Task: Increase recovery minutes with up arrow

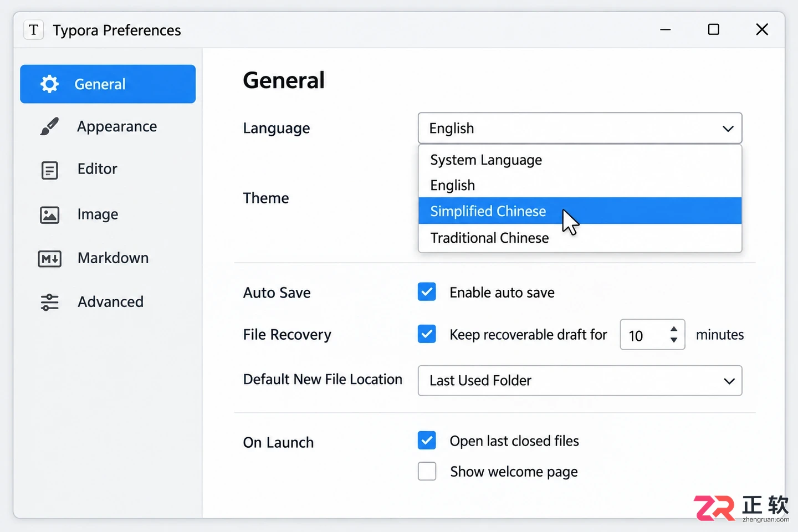Action: pyautogui.click(x=674, y=329)
